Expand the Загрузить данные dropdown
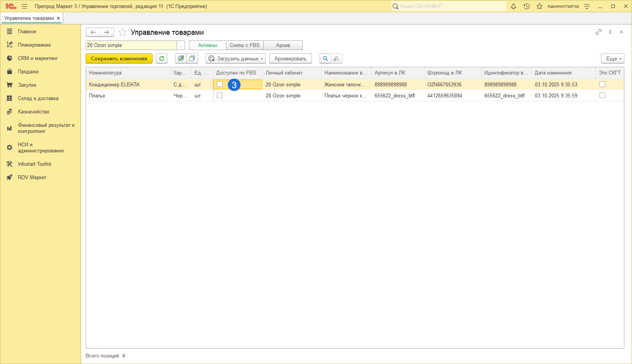632x364 pixels. [x=236, y=58]
